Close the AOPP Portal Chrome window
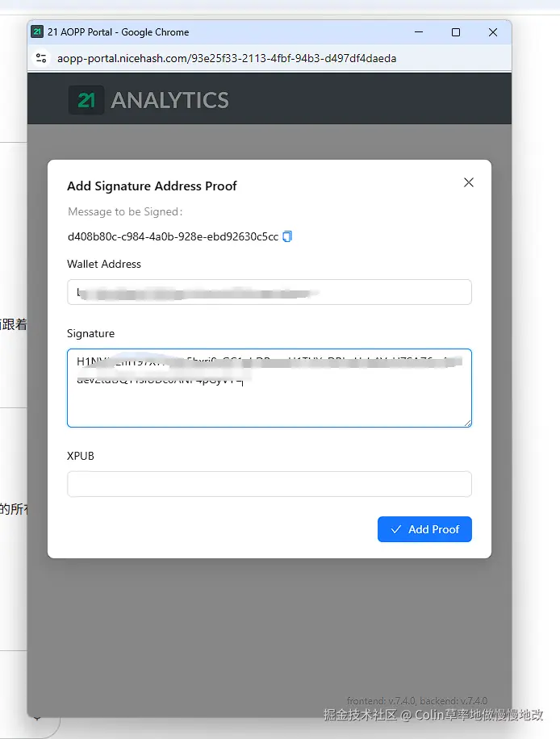 point(493,32)
